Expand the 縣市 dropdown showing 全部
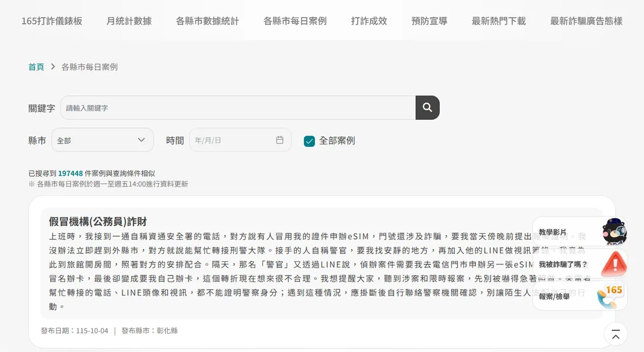Viewport: 644px width, 352px height. pos(102,140)
